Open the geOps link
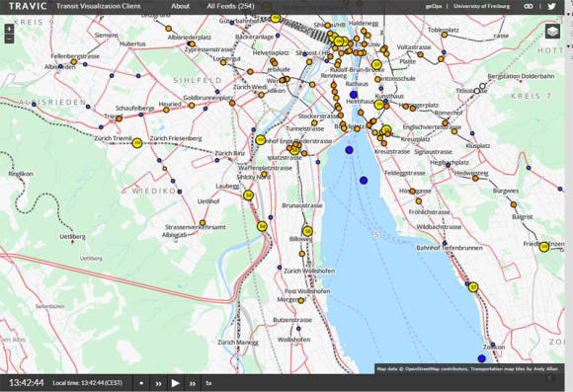 coord(434,6)
